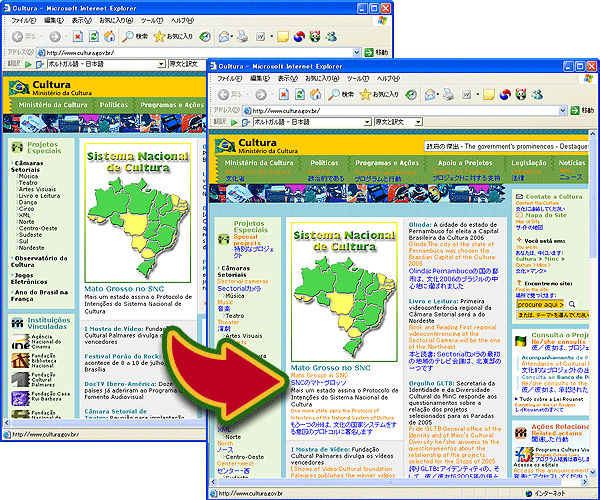Open Search in front window toolbar
Viewport: 600px width, 500px height.
(341, 94)
